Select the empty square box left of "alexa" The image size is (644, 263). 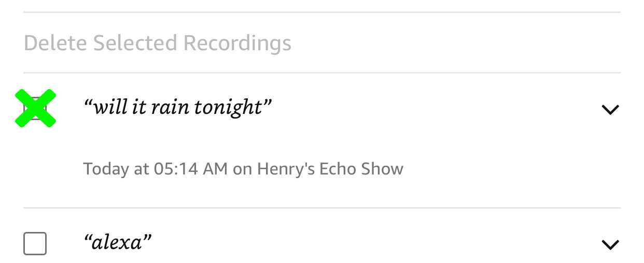(x=35, y=244)
